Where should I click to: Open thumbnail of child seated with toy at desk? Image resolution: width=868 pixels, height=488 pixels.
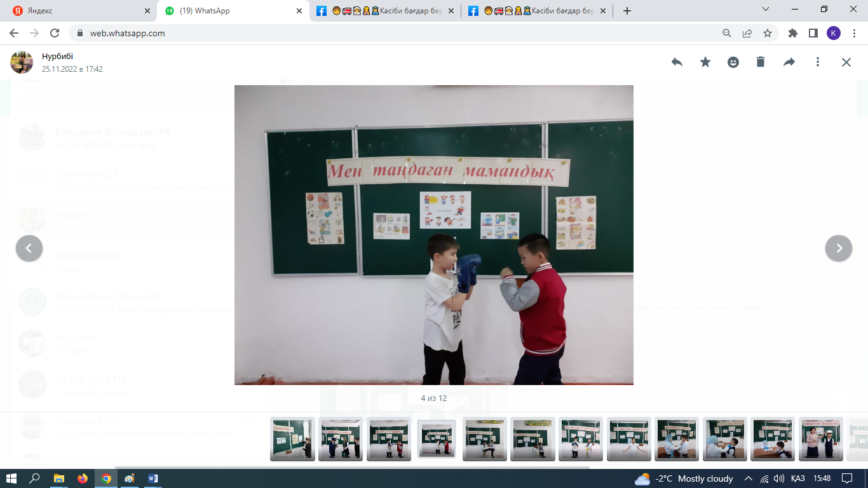[x=773, y=439]
